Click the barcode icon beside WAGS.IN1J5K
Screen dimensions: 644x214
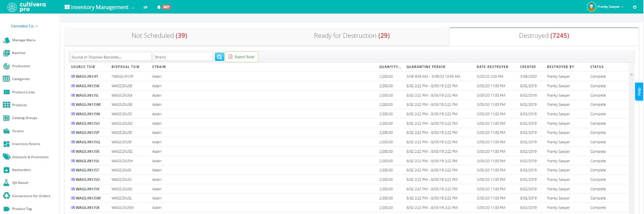coord(73,86)
